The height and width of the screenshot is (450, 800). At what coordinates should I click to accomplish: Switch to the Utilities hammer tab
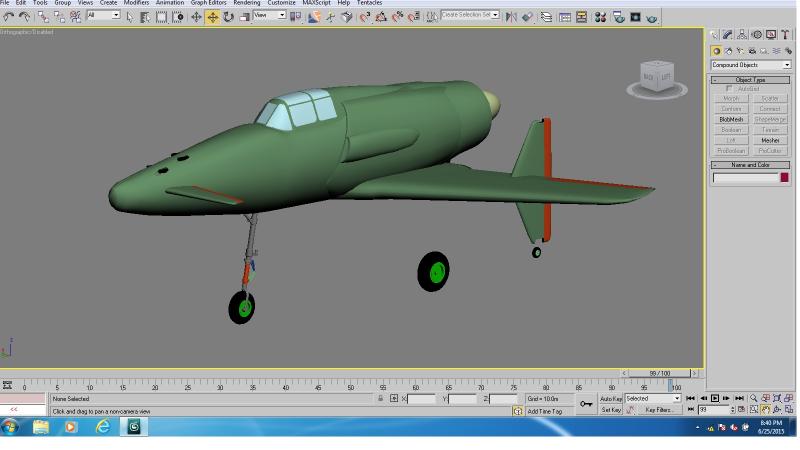785,35
